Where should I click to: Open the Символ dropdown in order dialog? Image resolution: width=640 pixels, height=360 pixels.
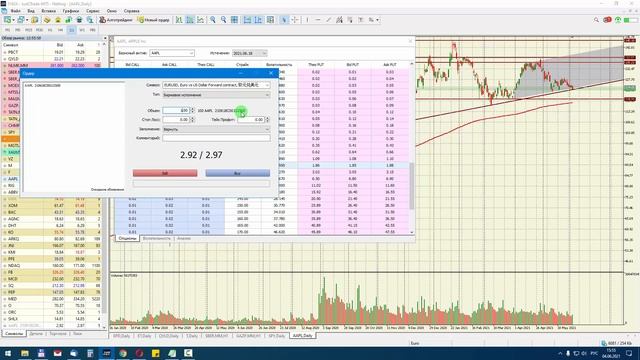point(216,85)
